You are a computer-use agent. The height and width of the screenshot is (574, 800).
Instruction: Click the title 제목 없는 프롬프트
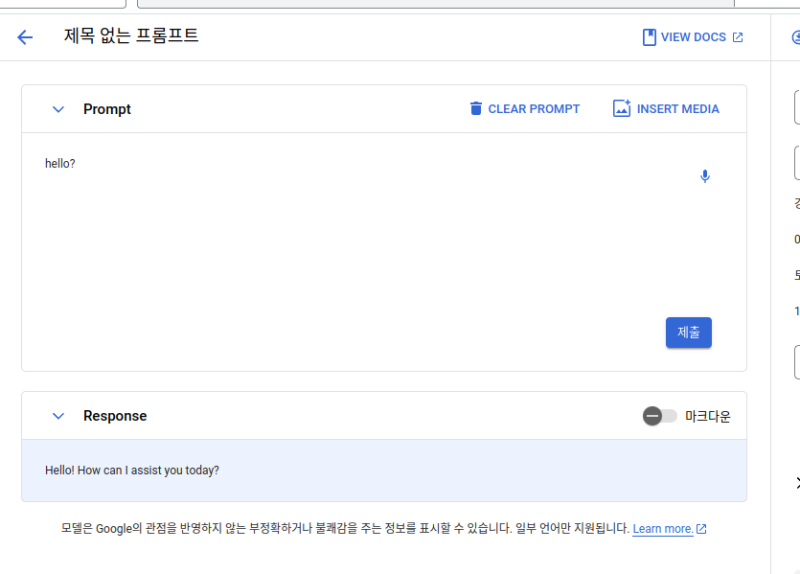click(131, 37)
